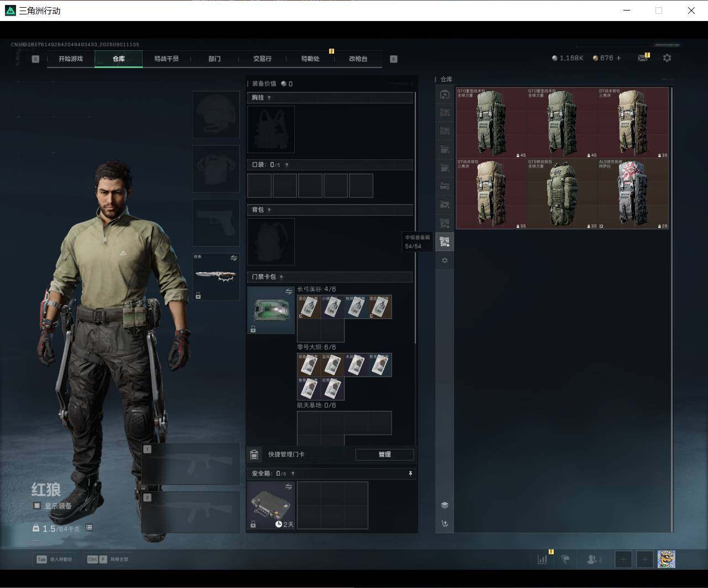Open the stats bar chart icon in the bottom bar
This screenshot has width=708, height=588.
(542, 559)
